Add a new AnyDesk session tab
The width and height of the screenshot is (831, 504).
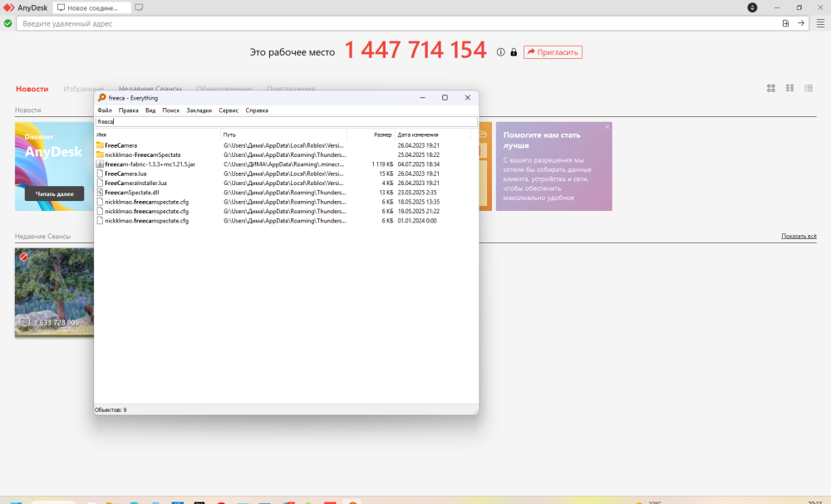139,8
